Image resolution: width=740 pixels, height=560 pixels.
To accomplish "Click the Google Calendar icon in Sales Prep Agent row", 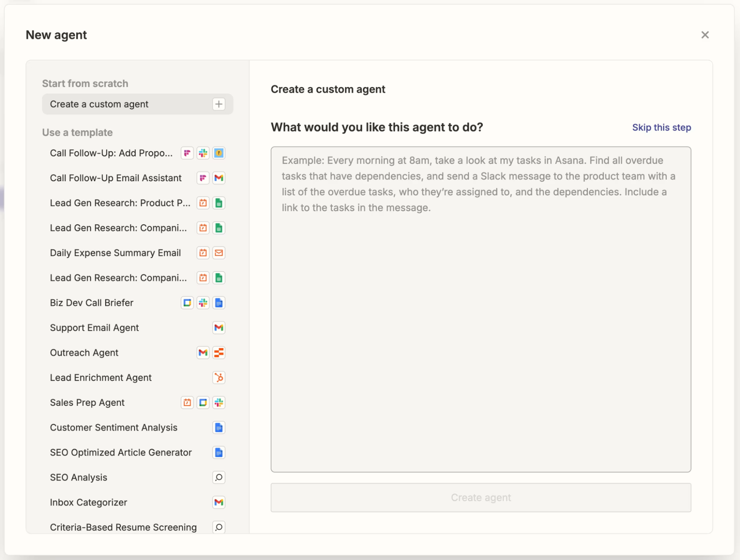I will coord(203,402).
